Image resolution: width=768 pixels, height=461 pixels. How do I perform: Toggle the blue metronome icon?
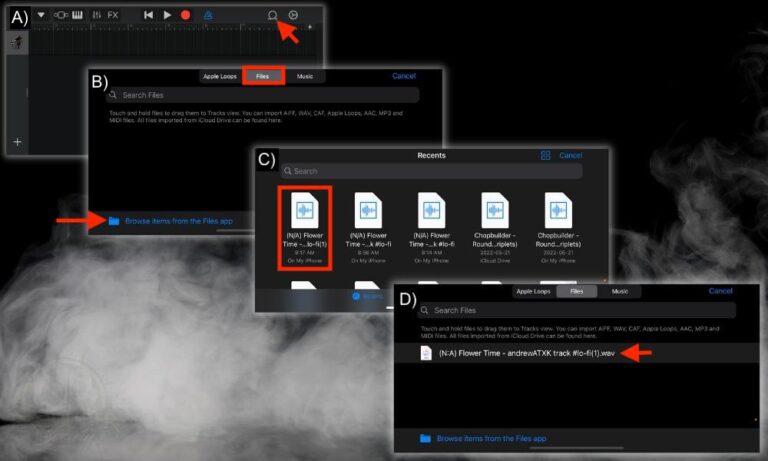[x=208, y=15]
